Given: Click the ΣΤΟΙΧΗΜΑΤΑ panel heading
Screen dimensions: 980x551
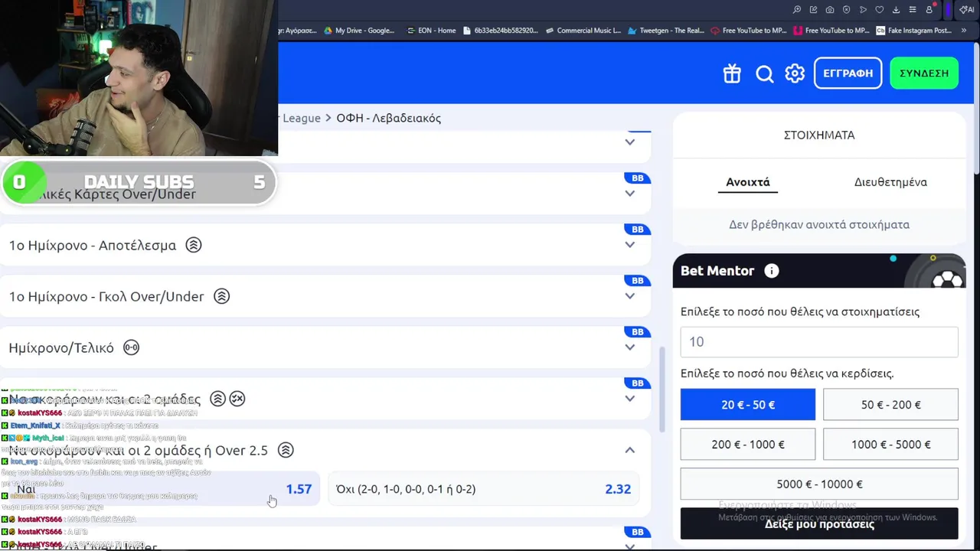Looking at the screenshot, I should coord(819,135).
